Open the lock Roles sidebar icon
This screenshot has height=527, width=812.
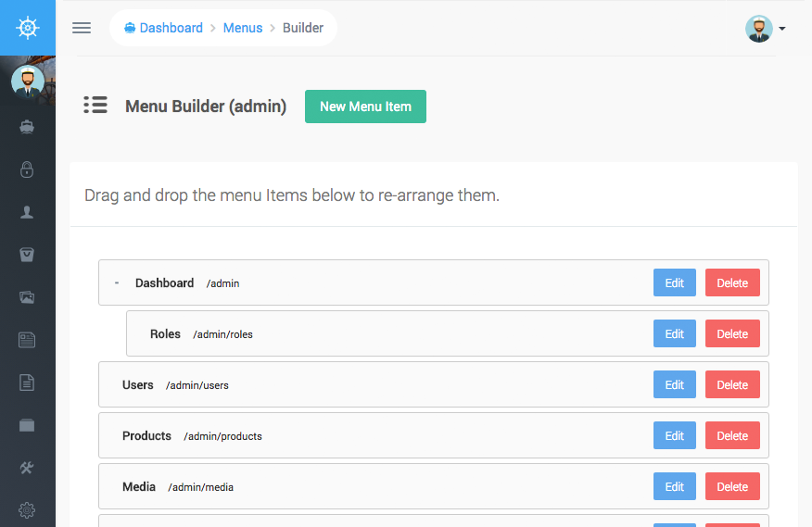click(x=27, y=169)
